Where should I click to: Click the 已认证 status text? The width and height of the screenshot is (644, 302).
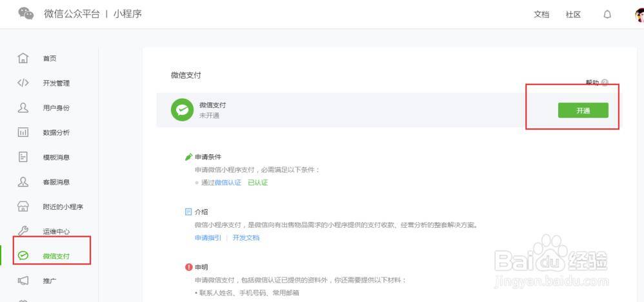coord(258,183)
